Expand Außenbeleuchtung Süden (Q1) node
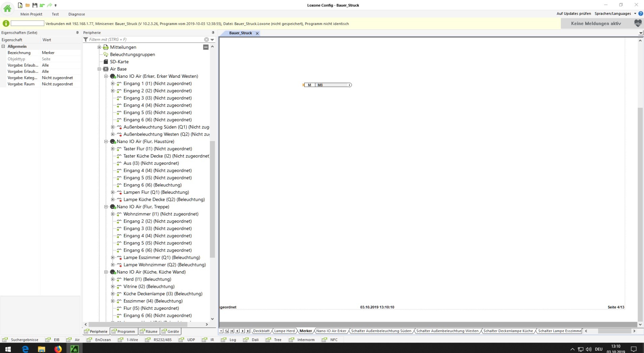 tap(113, 127)
